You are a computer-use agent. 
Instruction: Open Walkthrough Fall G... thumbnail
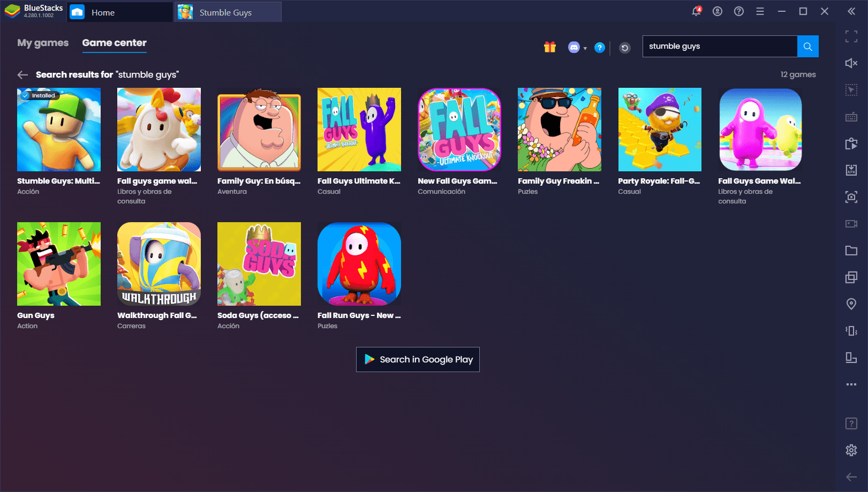(159, 264)
